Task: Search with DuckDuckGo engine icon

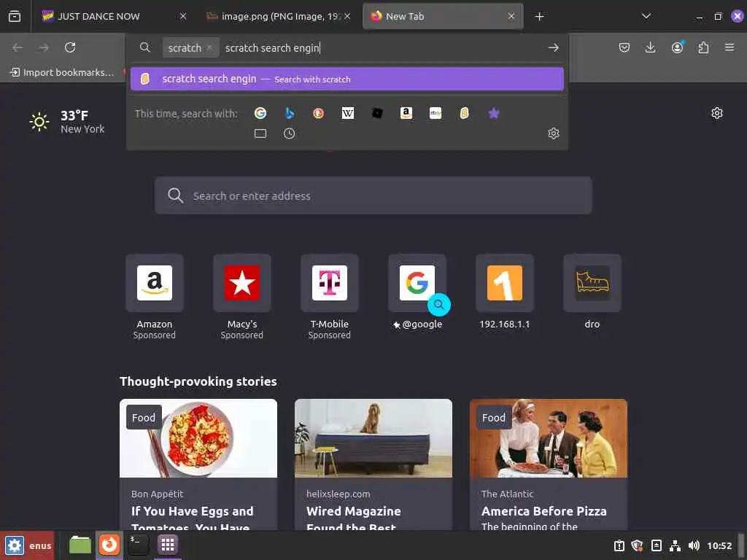Action: click(x=318, y=113)
